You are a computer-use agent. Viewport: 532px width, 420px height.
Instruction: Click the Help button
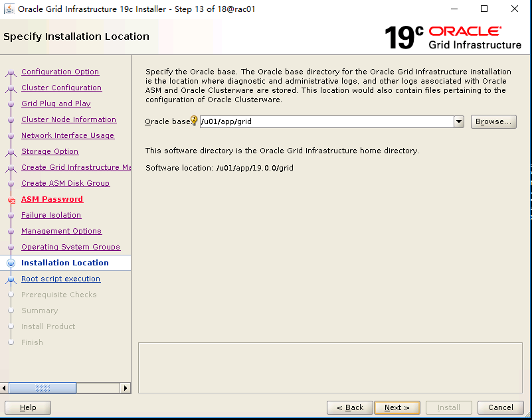point(28,407)
